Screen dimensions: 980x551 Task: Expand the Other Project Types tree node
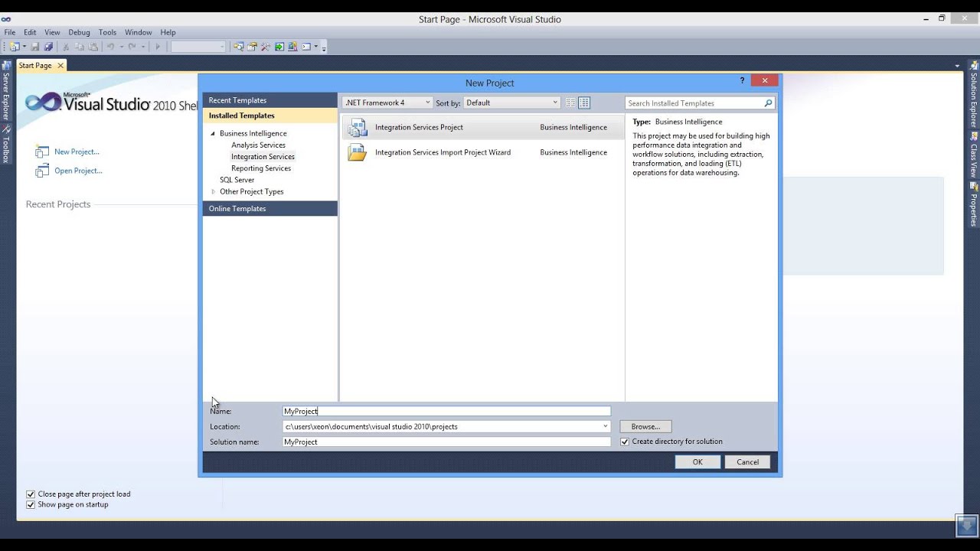(x=214, y=192)
